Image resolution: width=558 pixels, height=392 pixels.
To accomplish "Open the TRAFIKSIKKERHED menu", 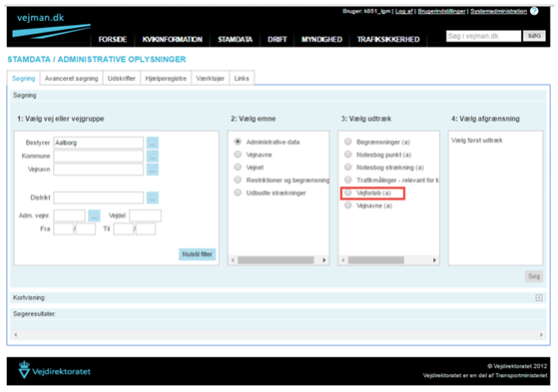I will pyautogui.click(x=388, y=40).
